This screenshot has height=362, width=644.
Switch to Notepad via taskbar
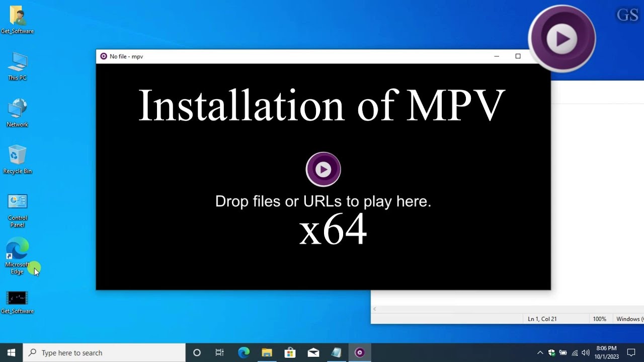coord(336,352)
